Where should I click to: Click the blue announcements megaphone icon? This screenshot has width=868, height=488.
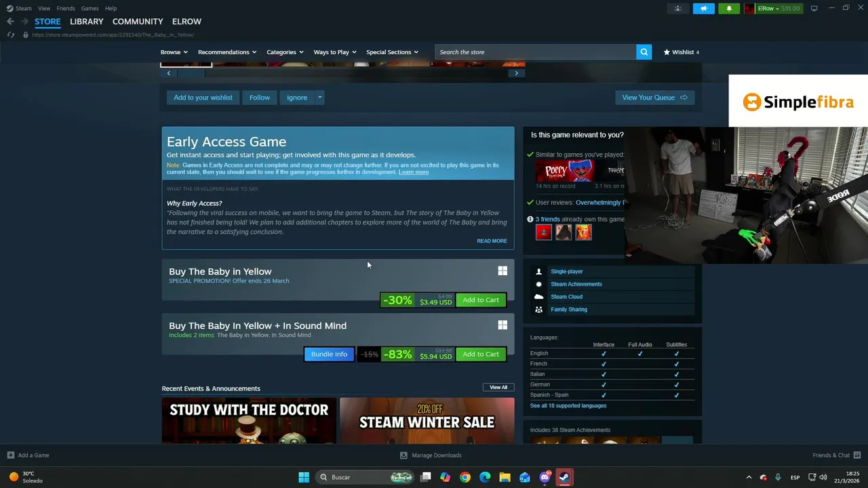pyautogui.click(x=703, y=8)
